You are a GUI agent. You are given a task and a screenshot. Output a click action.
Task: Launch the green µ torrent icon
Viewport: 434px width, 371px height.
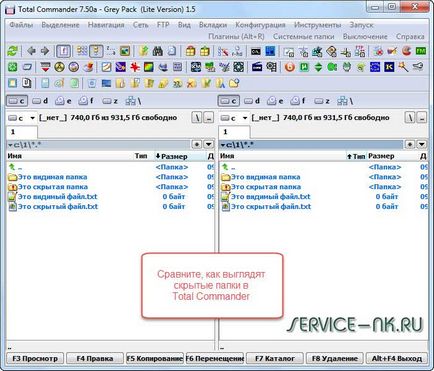click(304, 67)
